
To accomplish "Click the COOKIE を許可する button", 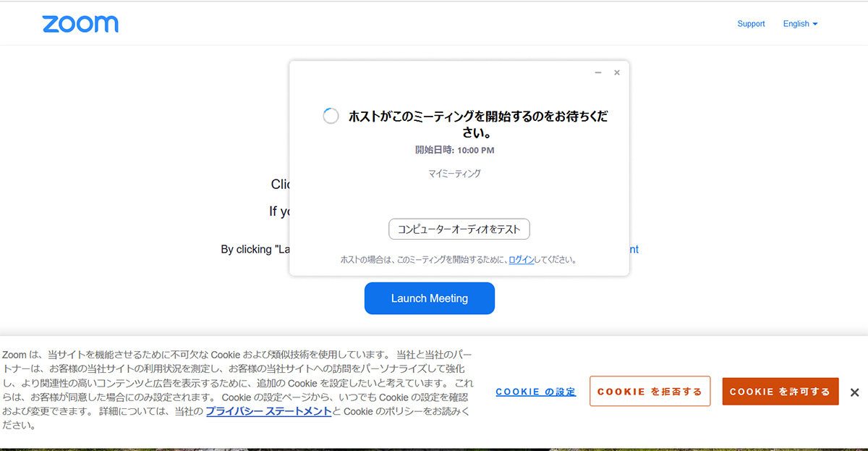I will click(x=780, y=392).
